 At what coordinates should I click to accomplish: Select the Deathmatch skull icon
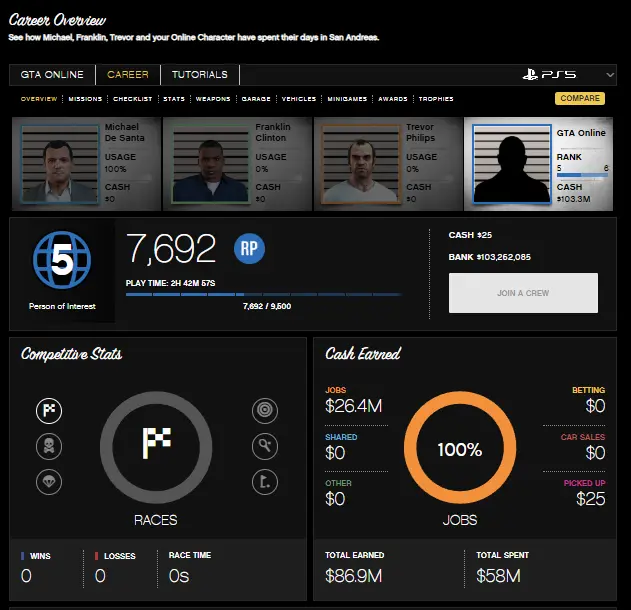49,444
